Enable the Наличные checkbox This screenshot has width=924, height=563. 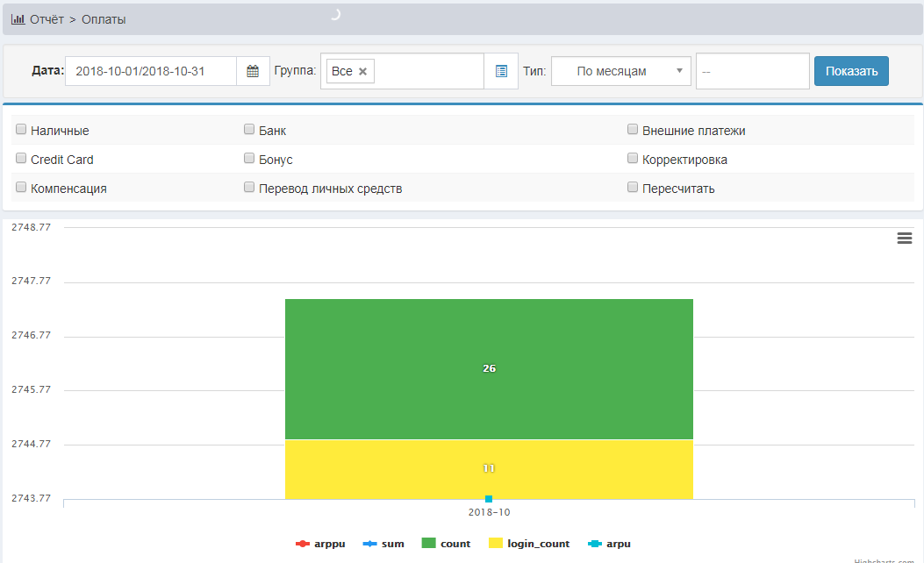click(21, 130)
